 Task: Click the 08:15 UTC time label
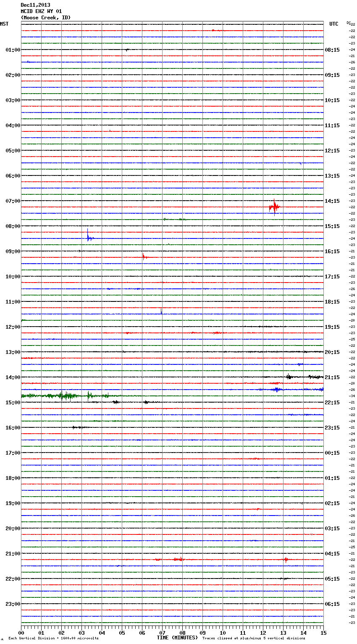(332, 50)
